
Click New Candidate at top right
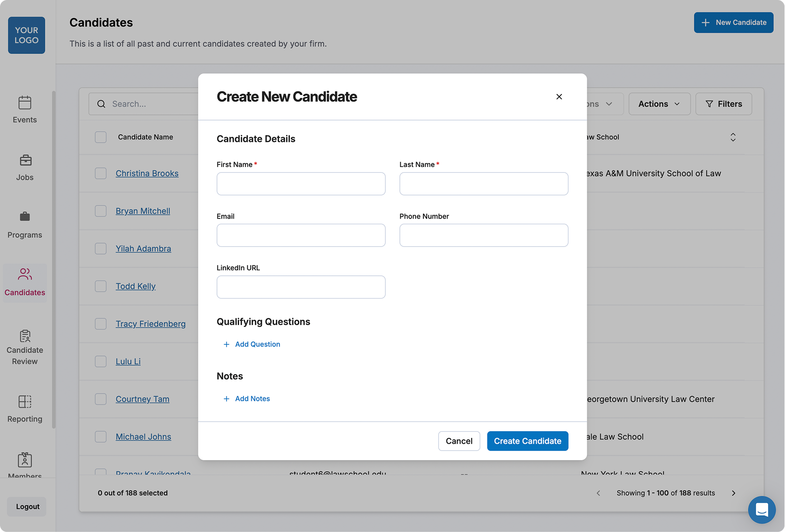point(733,23)
